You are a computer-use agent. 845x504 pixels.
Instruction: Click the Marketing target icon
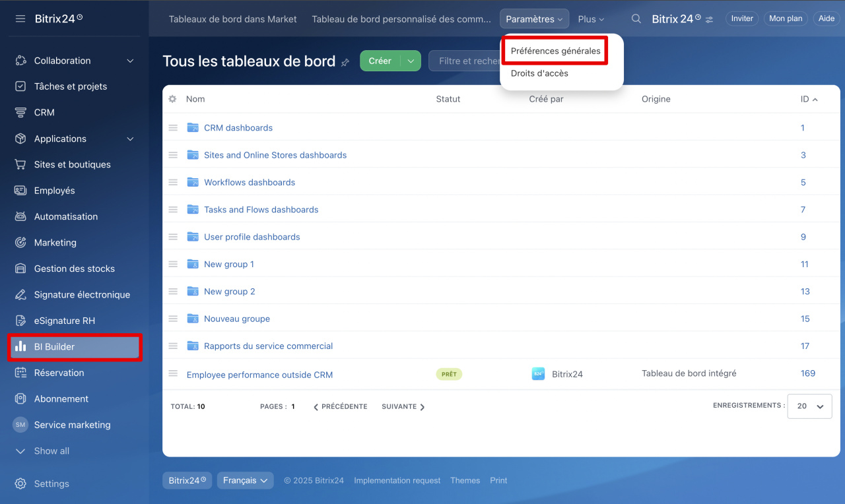(x=20, y=243)
